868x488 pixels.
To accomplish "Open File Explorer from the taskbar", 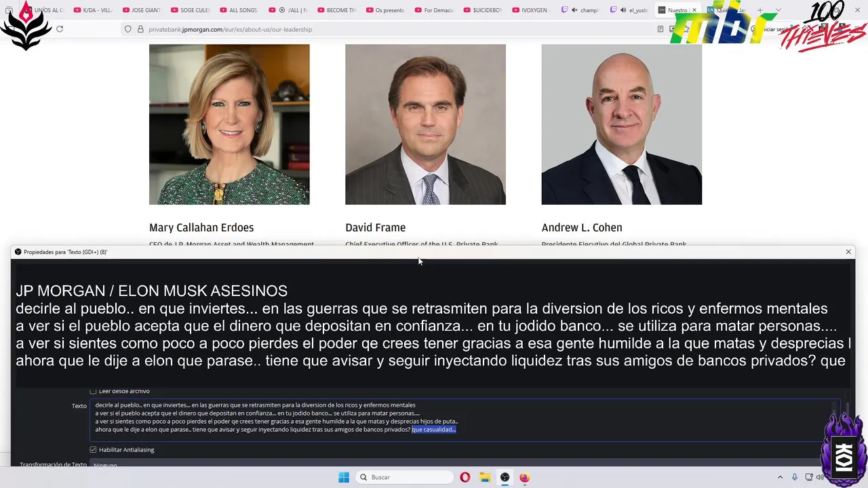I will click(485, 477).
